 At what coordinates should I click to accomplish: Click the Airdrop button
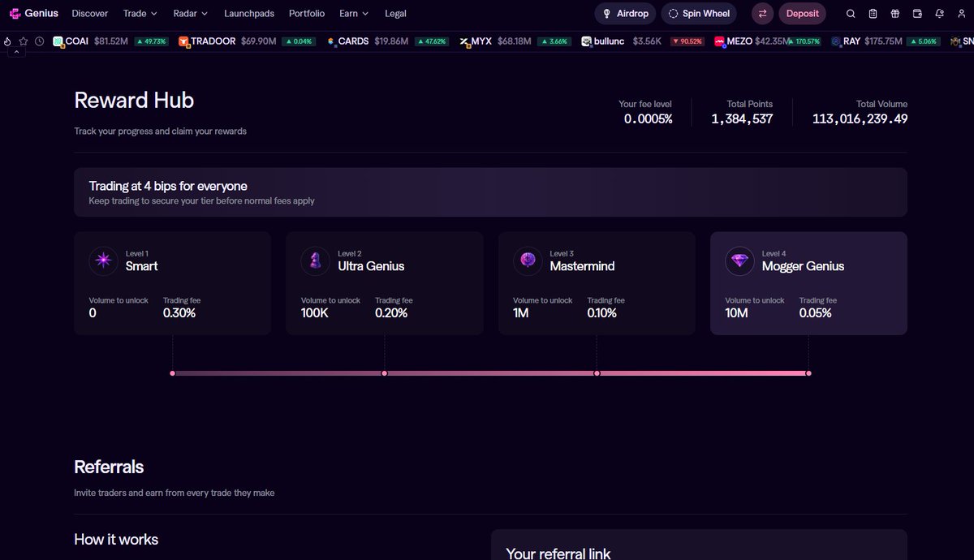tap(625, 14)
